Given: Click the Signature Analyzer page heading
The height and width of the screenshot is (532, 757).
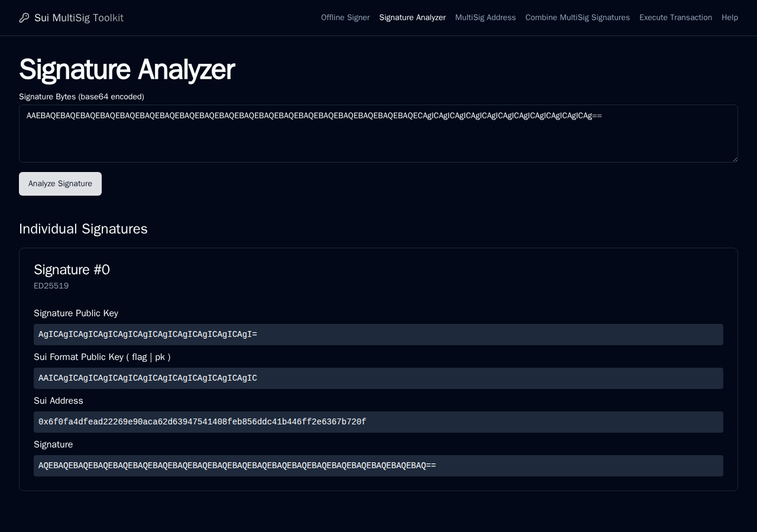Looking at the screenshot, I should [x=127, y=70].
